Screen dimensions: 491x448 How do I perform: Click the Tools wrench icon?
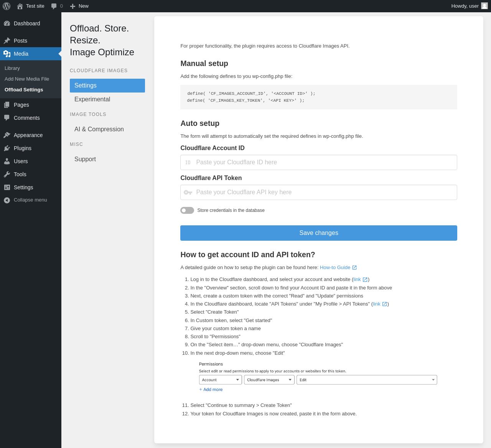[x=7, y=174]
